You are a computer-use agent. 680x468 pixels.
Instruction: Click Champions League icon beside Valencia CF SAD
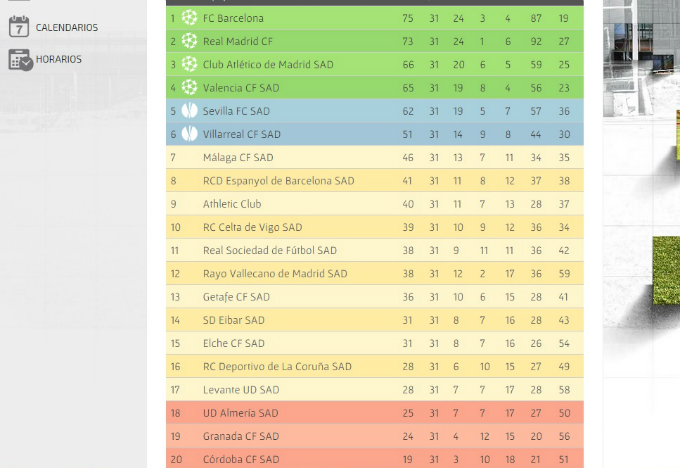coord(189,88)
